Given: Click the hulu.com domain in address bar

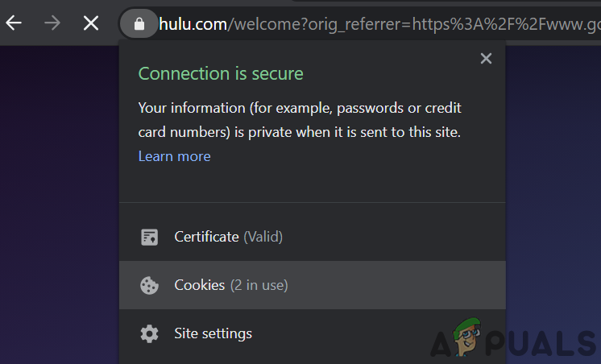Looking at the screenshot, I should pos(193,24).
